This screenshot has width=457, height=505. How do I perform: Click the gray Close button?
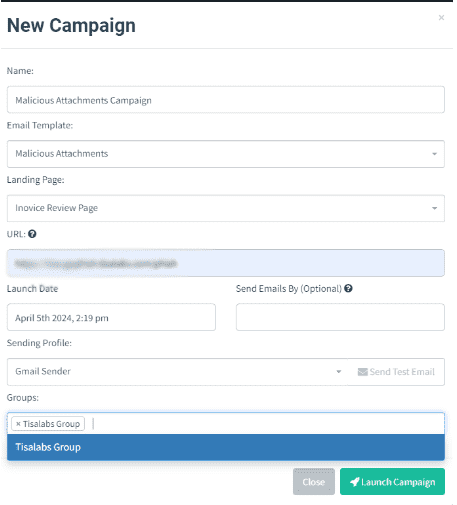[x=314, y=482]
